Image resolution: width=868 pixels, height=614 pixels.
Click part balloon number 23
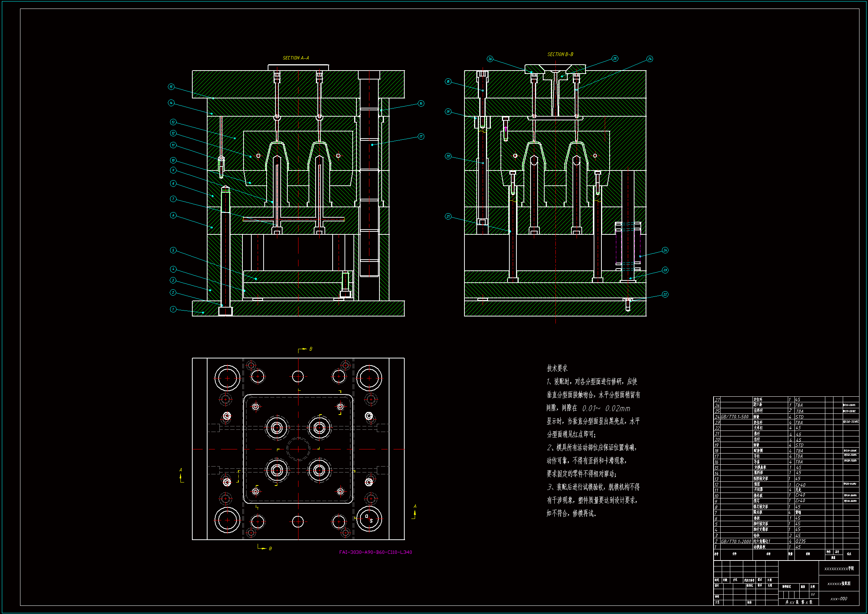pos(665,270)
